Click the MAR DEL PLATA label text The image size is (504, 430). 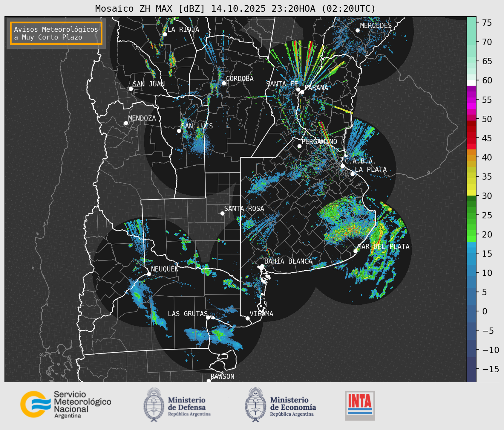[384, 247]
